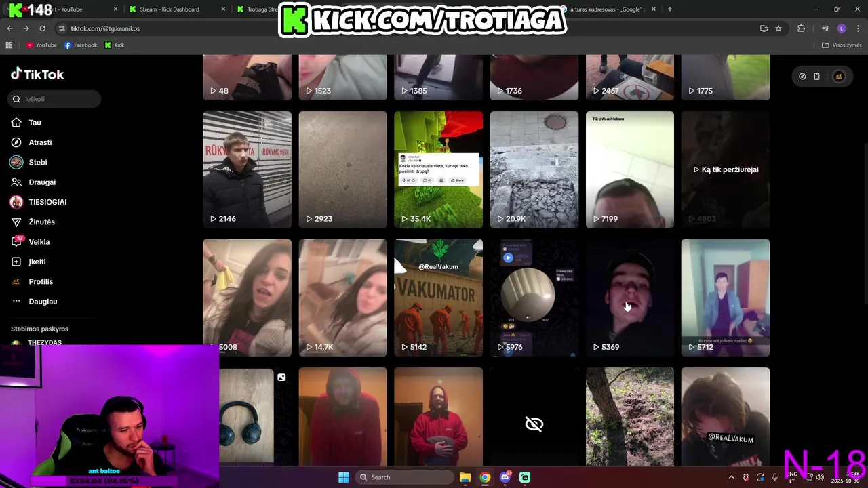Reload the current page
Viewport: 868px width, 488px height.
42,28
